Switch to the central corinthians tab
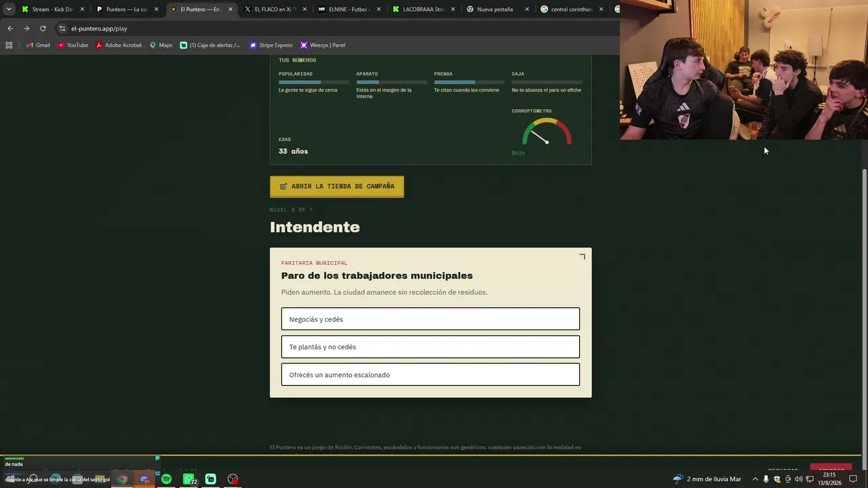 click(x=570, y=9)
